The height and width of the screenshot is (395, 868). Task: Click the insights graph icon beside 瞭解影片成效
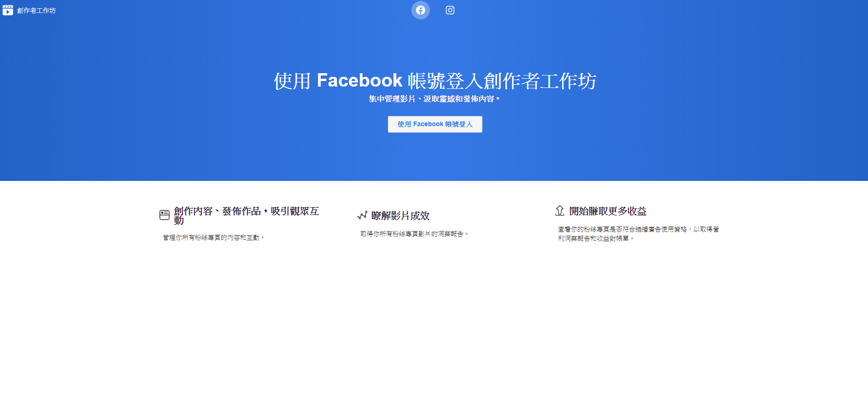click(x=362, y=215)
